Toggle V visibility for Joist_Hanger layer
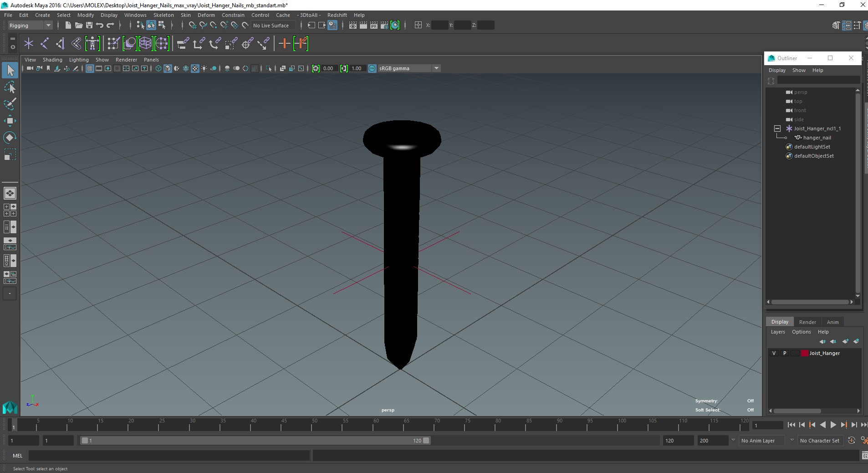868x473 pixels. (774, 353)
